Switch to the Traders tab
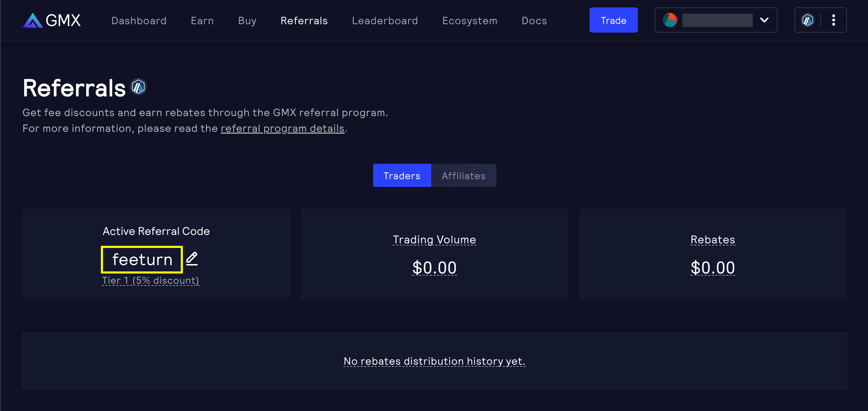Image resolution: width=868 pixels, height=411 pixels. click(402, 175)
